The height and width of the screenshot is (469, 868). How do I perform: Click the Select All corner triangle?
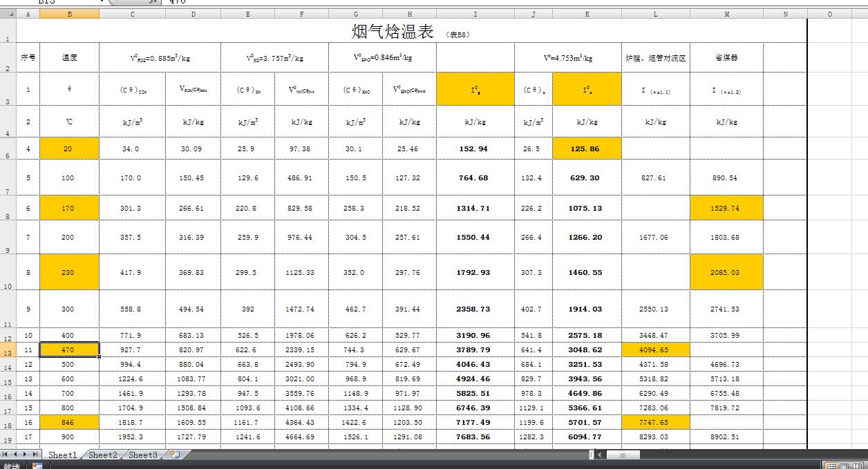[8, 14]
